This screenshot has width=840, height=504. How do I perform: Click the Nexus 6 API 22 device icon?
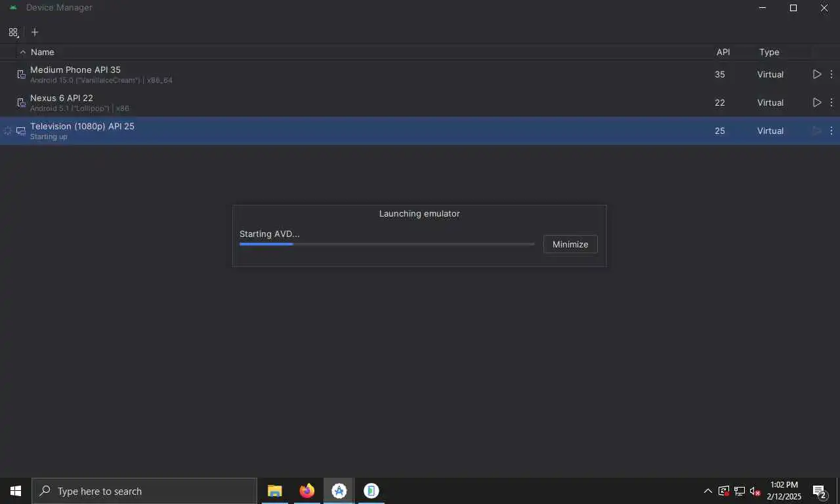click(x=21, y=103)
